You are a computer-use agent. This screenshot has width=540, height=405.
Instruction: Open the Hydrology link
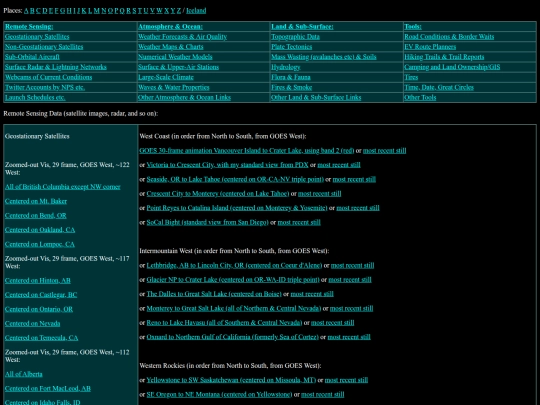285,67
